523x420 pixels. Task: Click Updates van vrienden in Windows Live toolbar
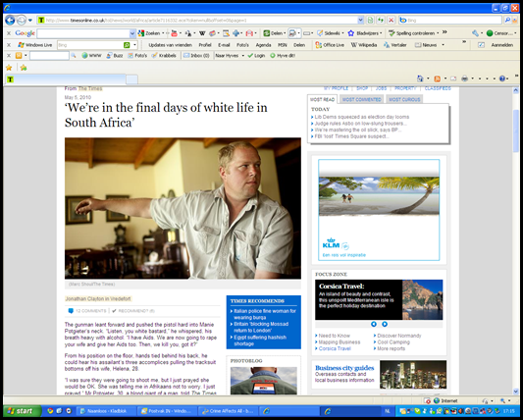tap(170, 45)
